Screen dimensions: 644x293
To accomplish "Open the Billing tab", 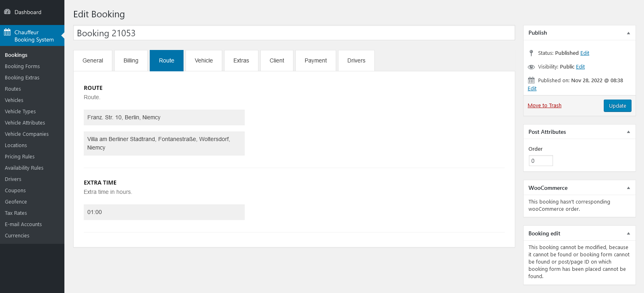I will pyautogui.click(x=131, y=60).
